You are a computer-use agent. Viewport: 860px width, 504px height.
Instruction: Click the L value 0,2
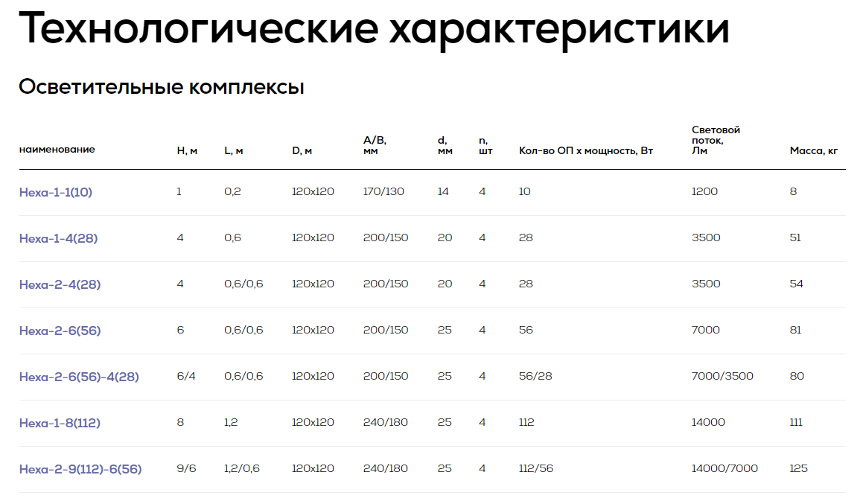point(232,191)
